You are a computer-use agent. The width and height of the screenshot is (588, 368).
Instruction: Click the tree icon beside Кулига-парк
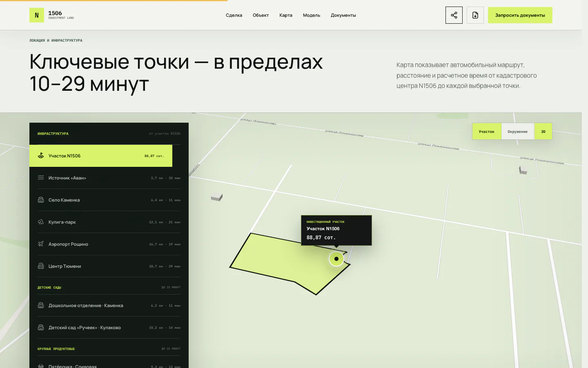click(41, 222)
